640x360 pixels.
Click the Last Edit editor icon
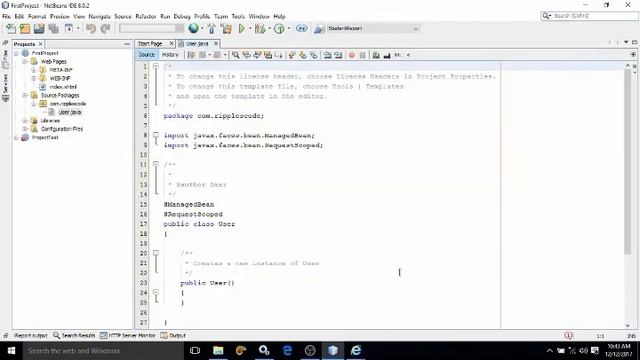(x=191, y=55)
